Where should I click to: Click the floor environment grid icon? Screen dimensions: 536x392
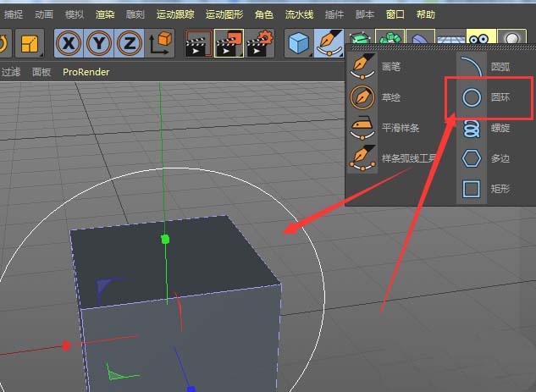click(450, 37)
